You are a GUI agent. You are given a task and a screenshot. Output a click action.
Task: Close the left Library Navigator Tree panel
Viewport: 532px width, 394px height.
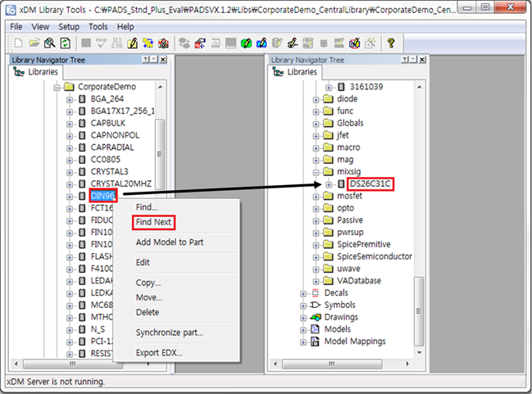163,60
